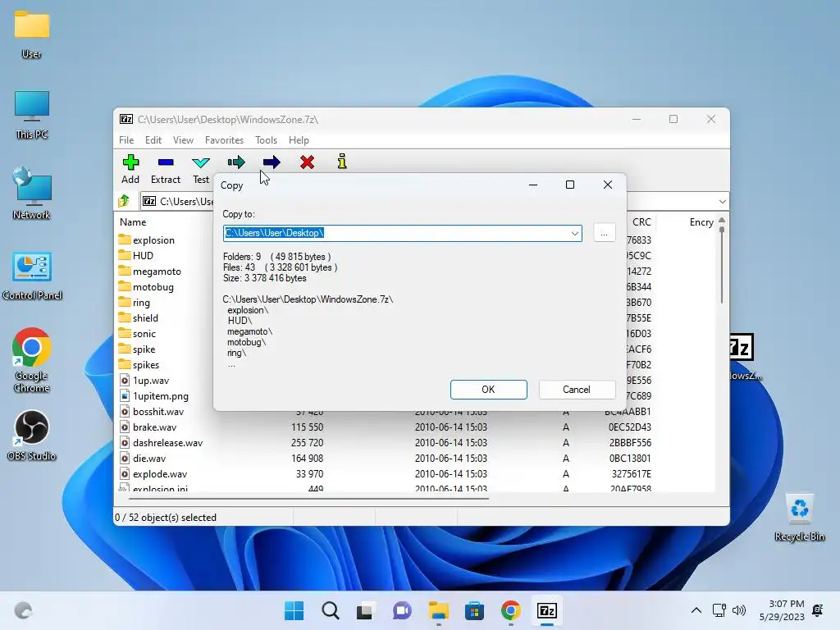Image resolution: width=840 pixels, height=630 pixels.
Task: Click the CRC column header
Action: 641,221
